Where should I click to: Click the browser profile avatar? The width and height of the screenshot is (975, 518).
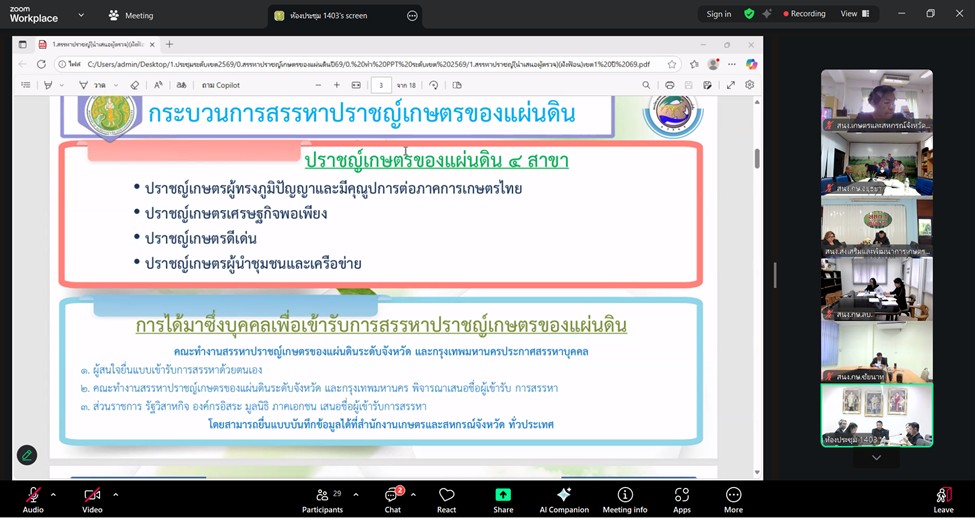[x=713, y=64]
